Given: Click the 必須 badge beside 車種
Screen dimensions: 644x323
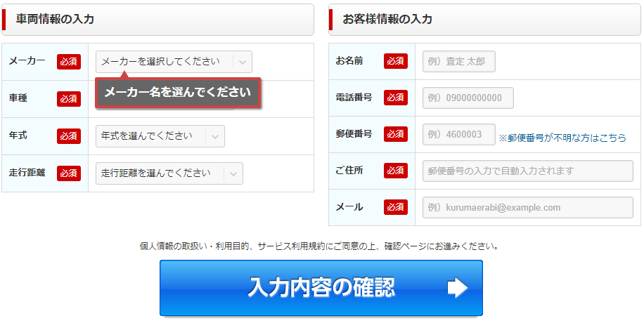Looking at the screenshot, I should pyautogui.click(x=69, y=98).
